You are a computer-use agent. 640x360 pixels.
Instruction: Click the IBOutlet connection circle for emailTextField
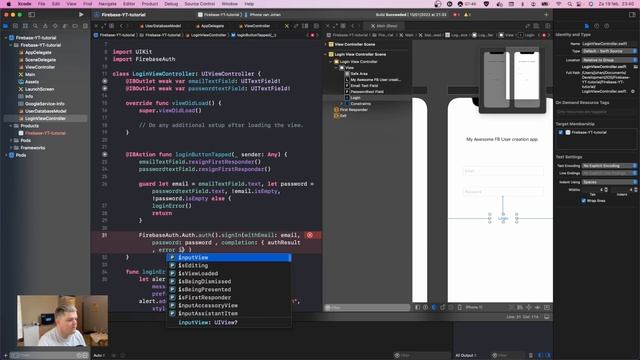[x=104, y=81]
